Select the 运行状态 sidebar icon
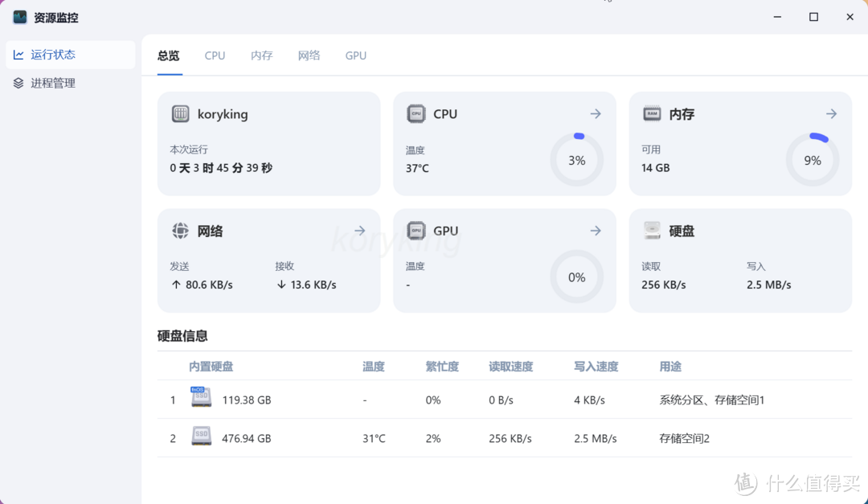The width and height of the screenshot is (868, 504). [x=18, y=55]
